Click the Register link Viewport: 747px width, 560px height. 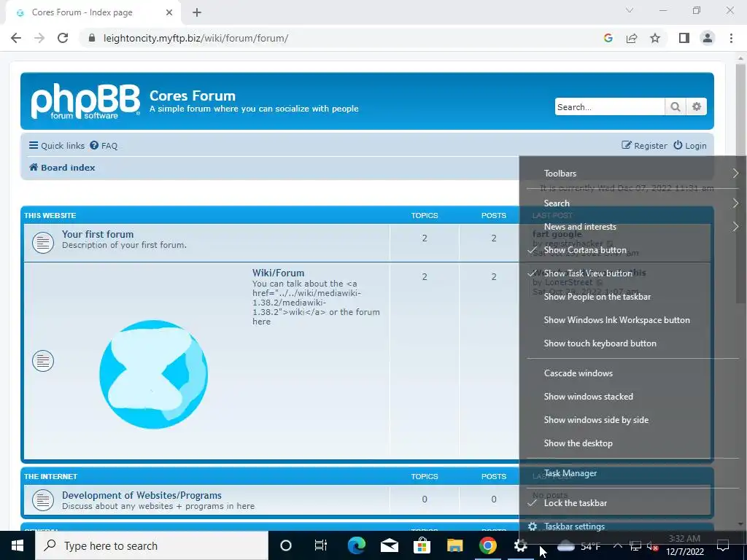click(644, 146)
